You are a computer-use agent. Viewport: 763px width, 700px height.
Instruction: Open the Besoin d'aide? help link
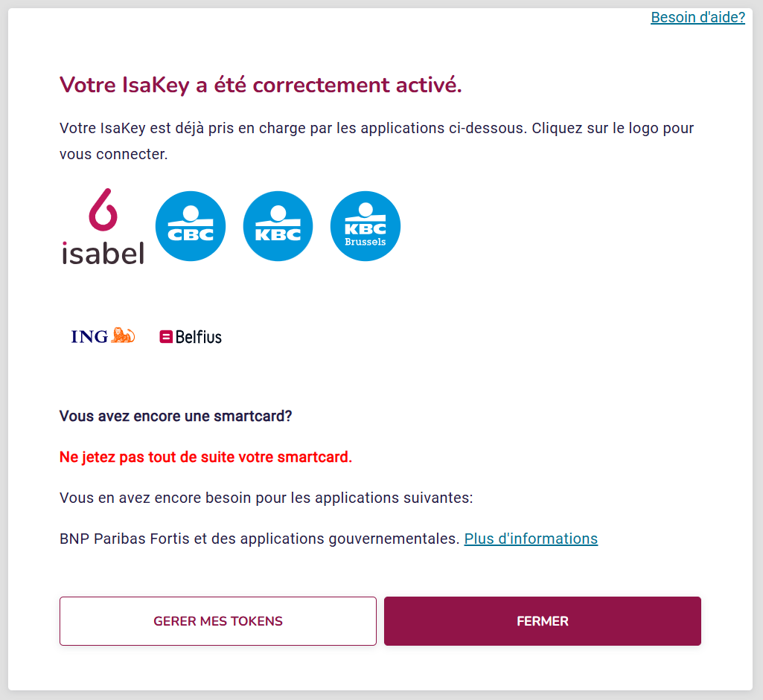(697, 18)
